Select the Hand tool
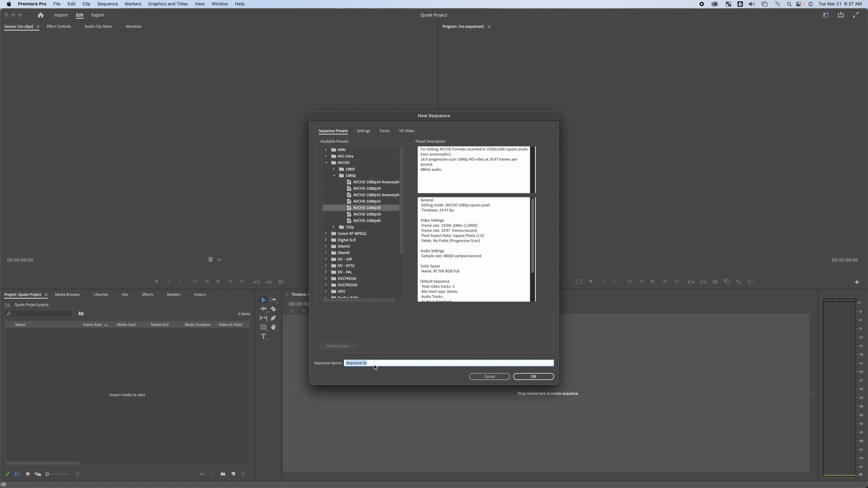 click(273, 327)
